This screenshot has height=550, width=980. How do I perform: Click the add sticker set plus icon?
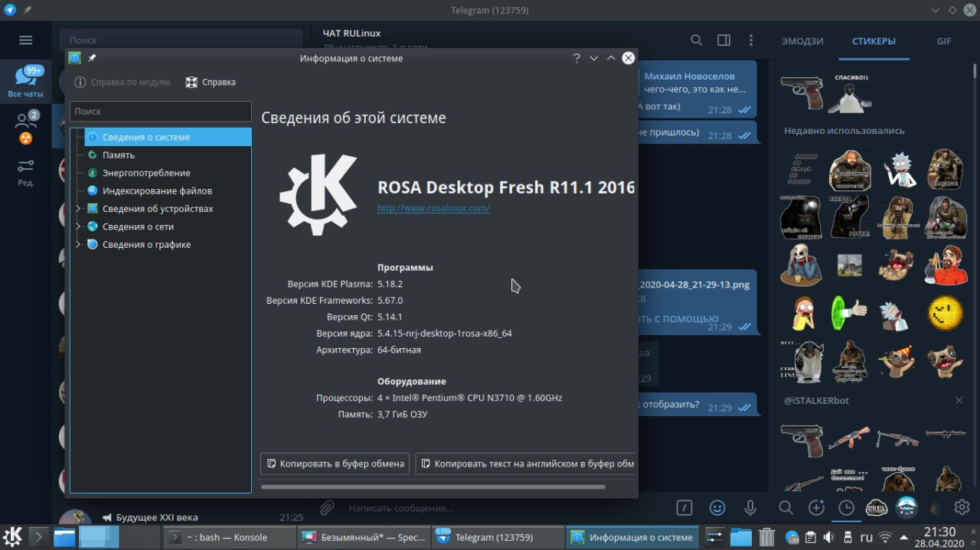816,507
